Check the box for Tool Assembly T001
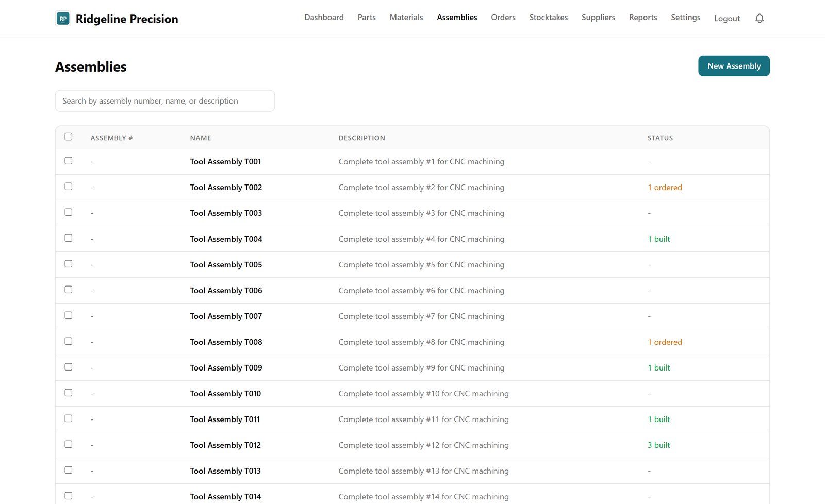Image resolution: width=825 pixels, height=504 pixels. click(69, 161)
